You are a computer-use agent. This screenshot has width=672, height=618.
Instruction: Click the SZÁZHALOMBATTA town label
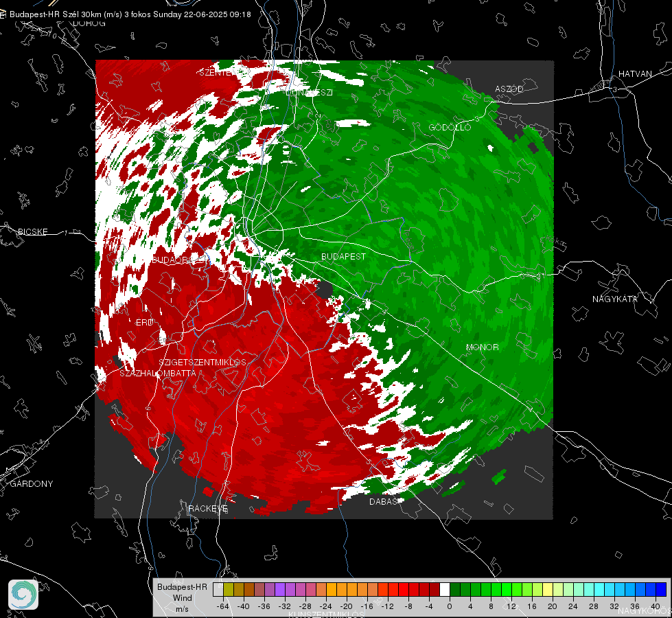click(x=158, y=373)
